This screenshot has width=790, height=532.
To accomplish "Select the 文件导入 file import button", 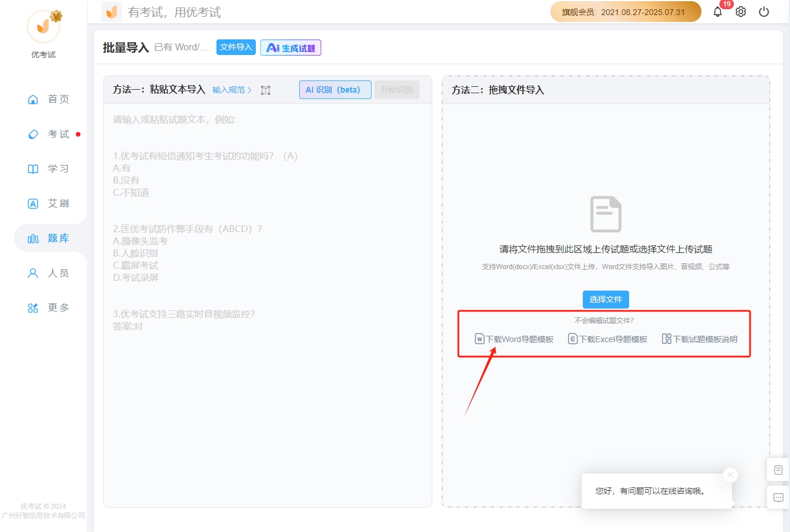I will point(236,47).
